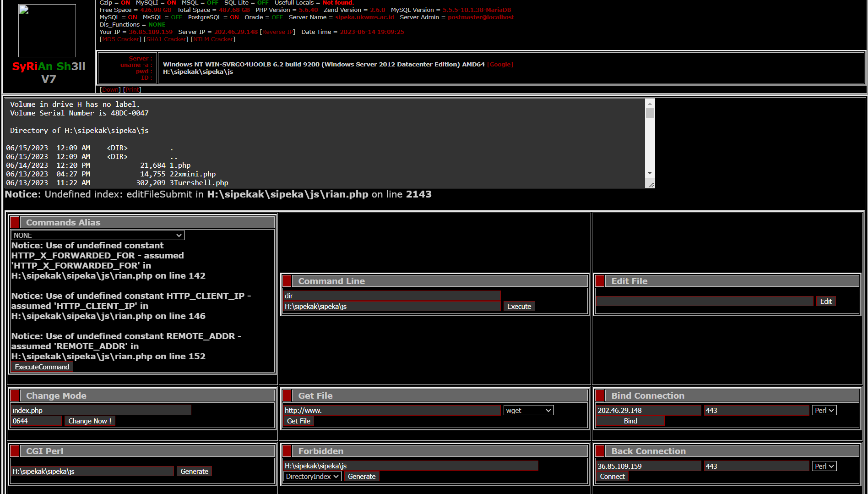Viewport: 868px width, 494px height.
Task: Click the pwd path H:\sipekak\sipeka\js in server info
Action: coord(198,72)
